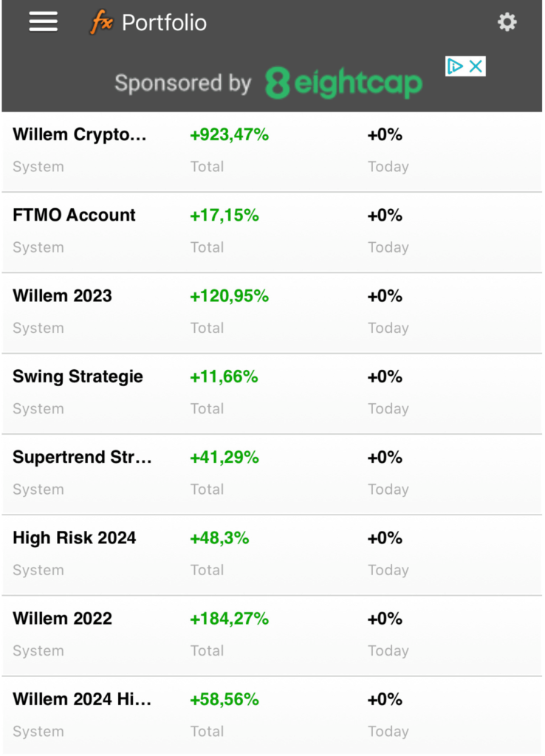Open the Willem 2022 system
The width and height of the screenshot is (545, 756).
(x=62, y=618)
